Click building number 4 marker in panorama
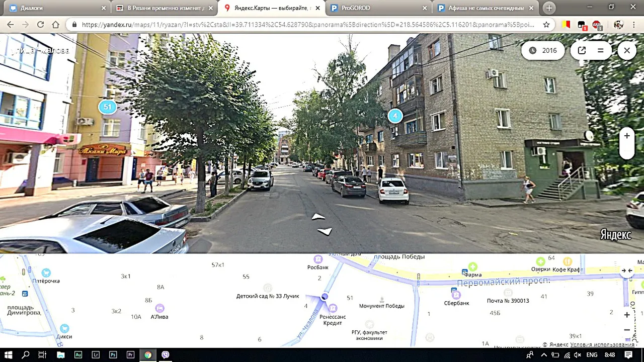The width and height of the screenshot is (644, 362). tap(395, 116)
